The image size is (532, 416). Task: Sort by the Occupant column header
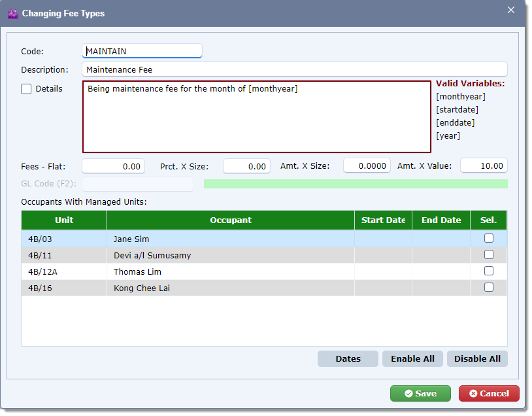pos(231,220)
